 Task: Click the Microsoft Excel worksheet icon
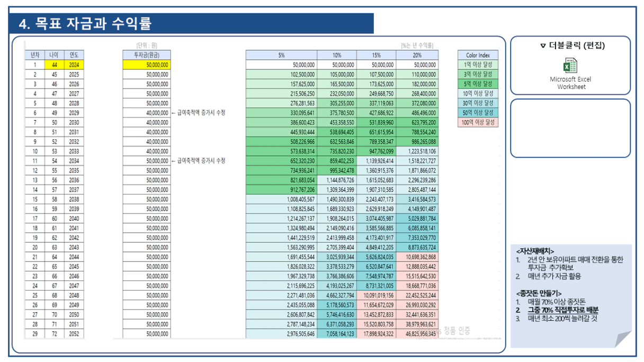(570, 66)
